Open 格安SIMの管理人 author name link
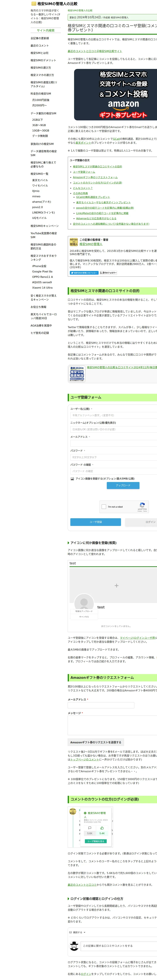This screenshot has height=980, width=157. pos(91,244)
